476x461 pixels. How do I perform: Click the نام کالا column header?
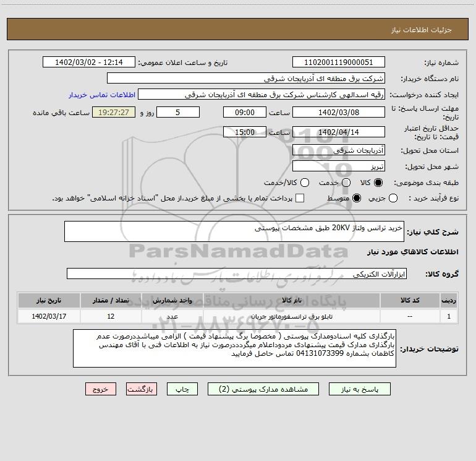pos(291,300)
